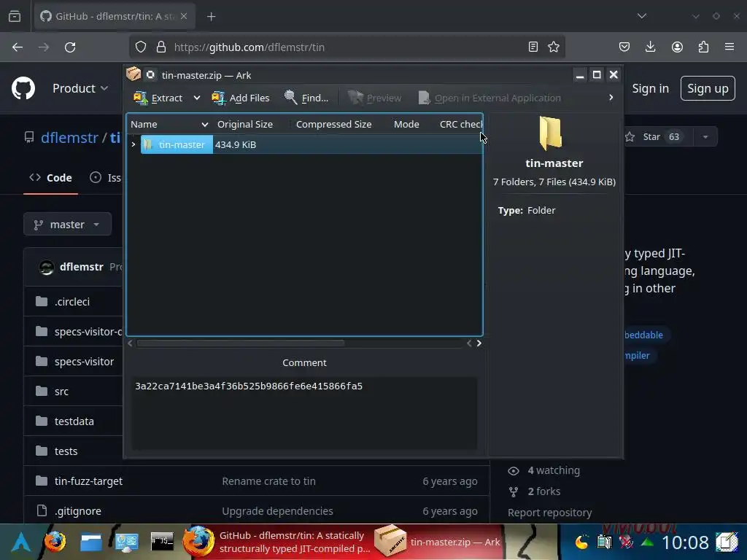The width and height of the screenshot is (747, 560).
Task: Click the Firefox URL address bar
Action: pos(347,47)
